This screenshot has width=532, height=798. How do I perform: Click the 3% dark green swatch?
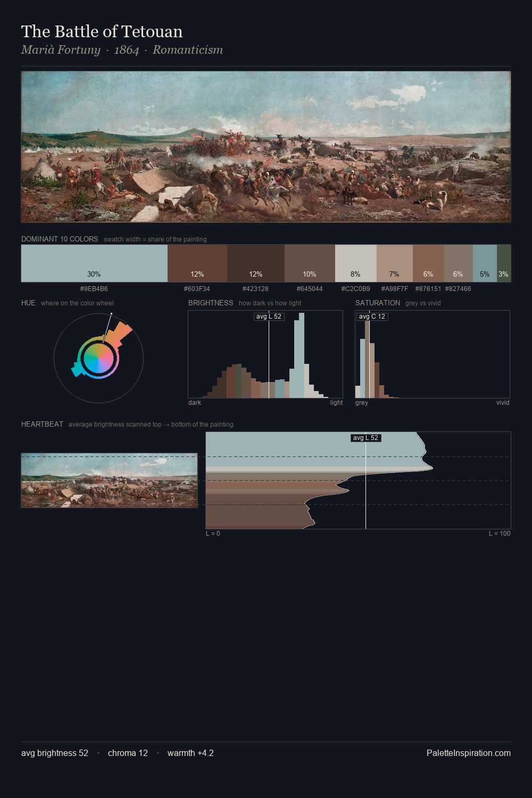point(504,263)
